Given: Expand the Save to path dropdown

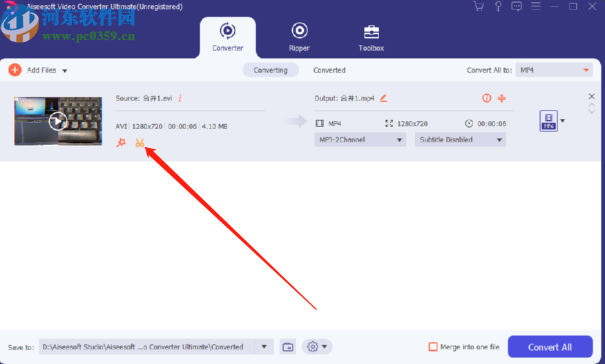Looking at the screenshot, I should 265,347.
